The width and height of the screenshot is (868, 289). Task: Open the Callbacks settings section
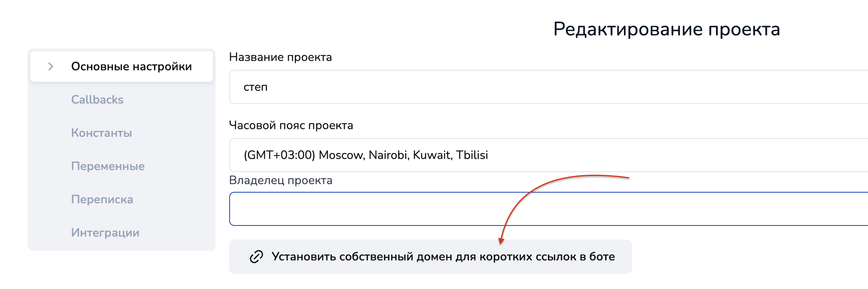[97, 100]
